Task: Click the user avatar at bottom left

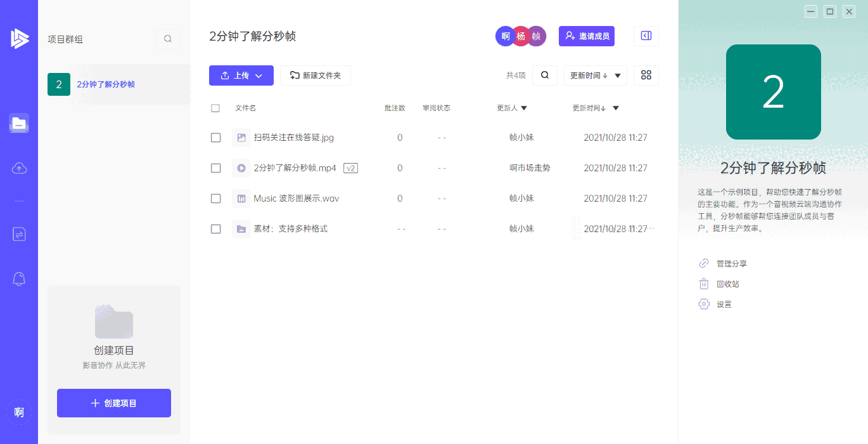Action: tap(19, 412)
